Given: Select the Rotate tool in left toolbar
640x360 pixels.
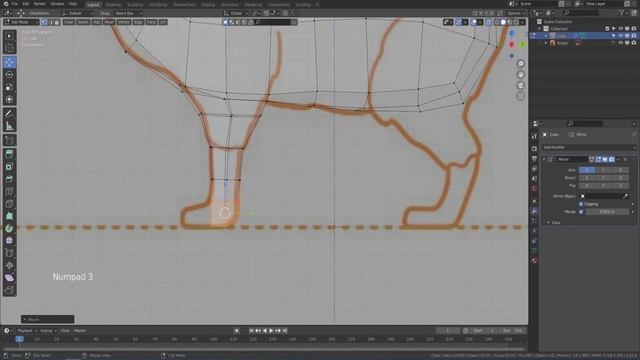Looking at the screenshot, I should 9,75.
